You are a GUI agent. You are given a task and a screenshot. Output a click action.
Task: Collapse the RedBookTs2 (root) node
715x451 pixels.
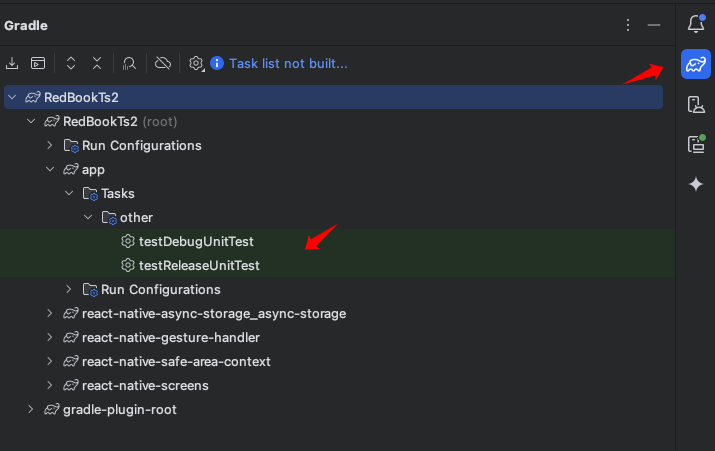[31, 121]
